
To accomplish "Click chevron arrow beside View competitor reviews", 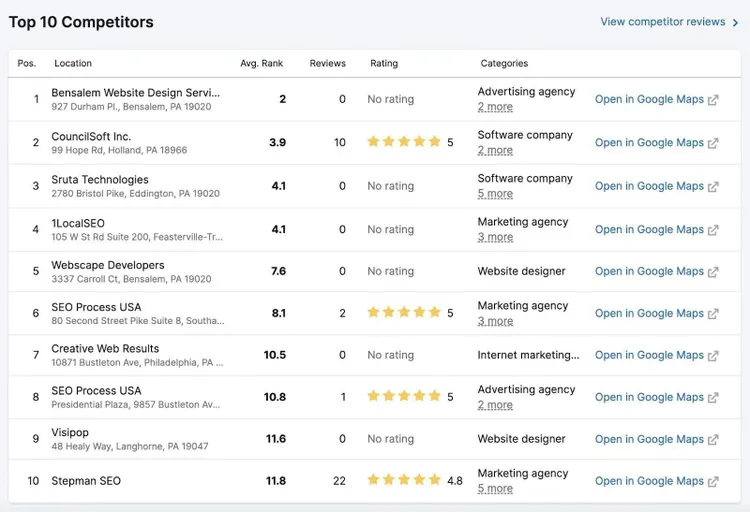I will coord(735,22).
